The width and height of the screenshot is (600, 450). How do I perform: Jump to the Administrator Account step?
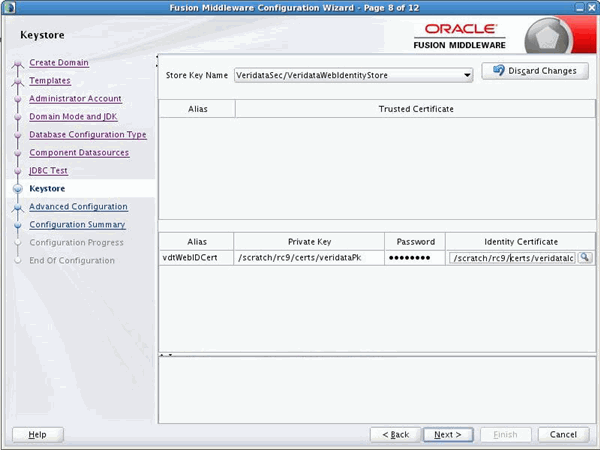pos(75,98)
